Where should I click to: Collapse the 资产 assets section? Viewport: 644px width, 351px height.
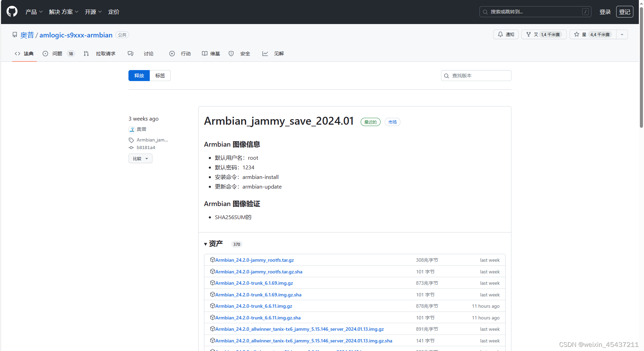coord(213,244)
